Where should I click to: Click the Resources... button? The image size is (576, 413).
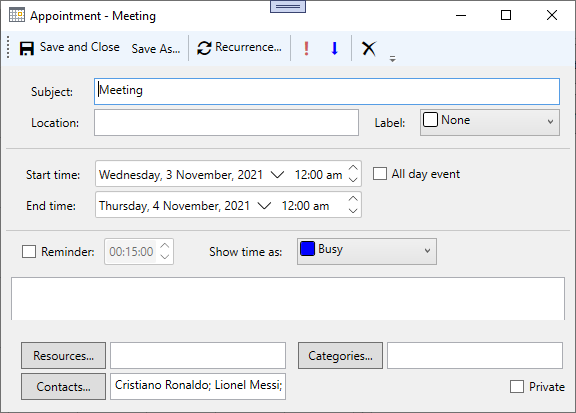point(63,356)
